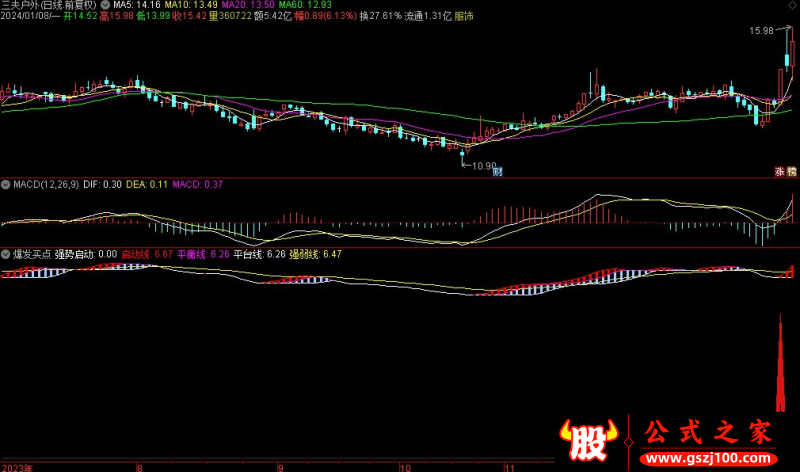Click the 财 finance marker icon
800x472 pixels.
click(497, 172)
